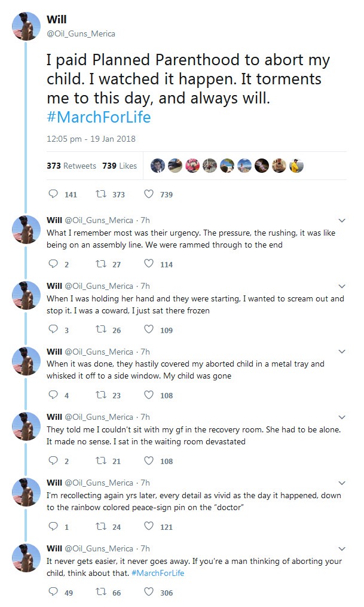This screenshot has width=364, height=607.
Task: Reply to the main Planned Parenthood tweet
Action: (53, 194)
